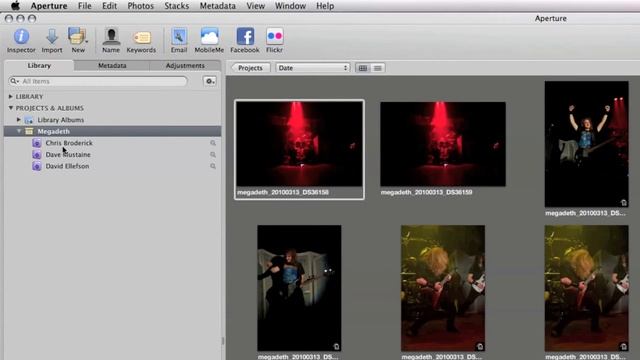Switch to the Library tab
The width and height of the screenshot is (640, 360).
pos(39,66)
